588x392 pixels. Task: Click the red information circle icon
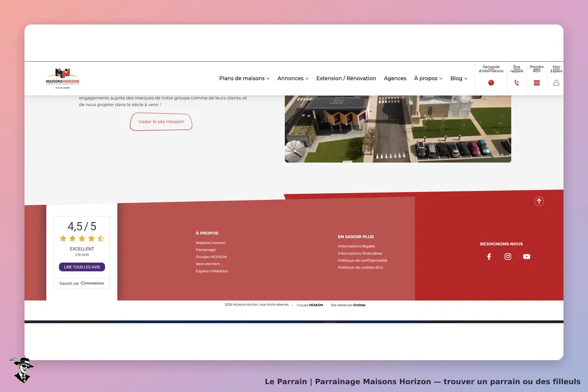(x=491, y=83)
